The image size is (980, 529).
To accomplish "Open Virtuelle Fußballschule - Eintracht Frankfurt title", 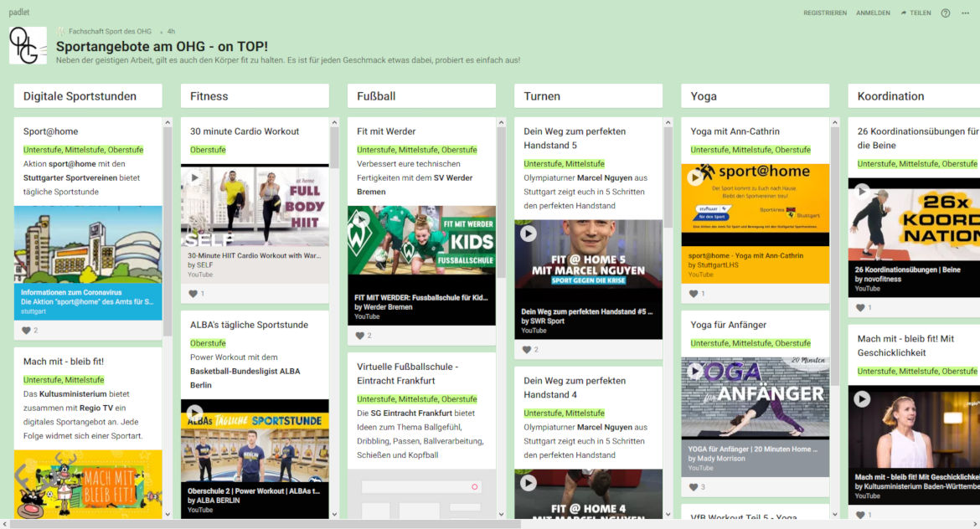I will point(408,373).
